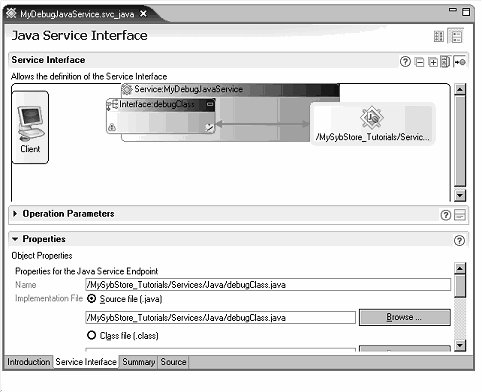
Task: Click the gear icon on the editor tab
Action: pyautogui.click(x=11, y=13)
